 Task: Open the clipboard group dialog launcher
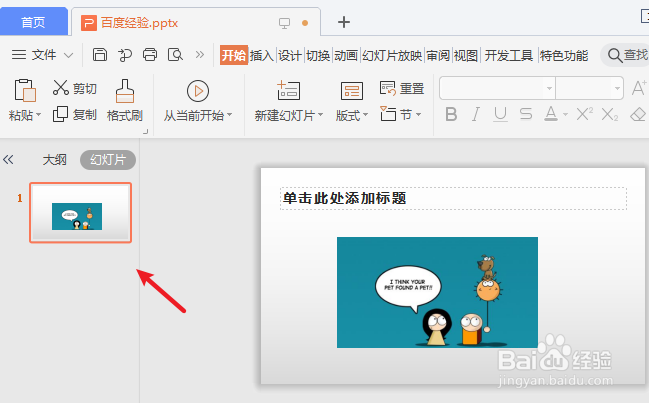coord(145,132)
